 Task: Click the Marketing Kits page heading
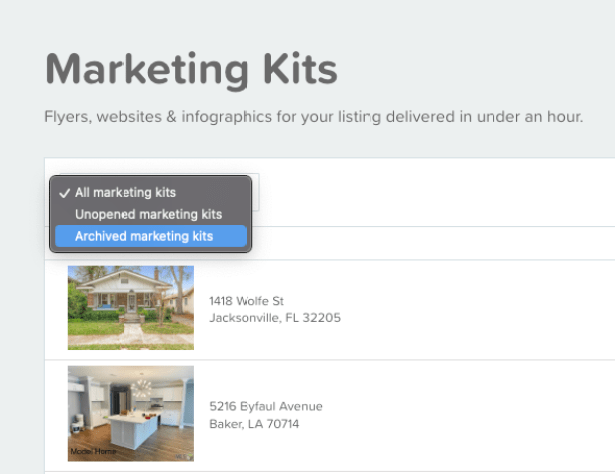point(191,70)
